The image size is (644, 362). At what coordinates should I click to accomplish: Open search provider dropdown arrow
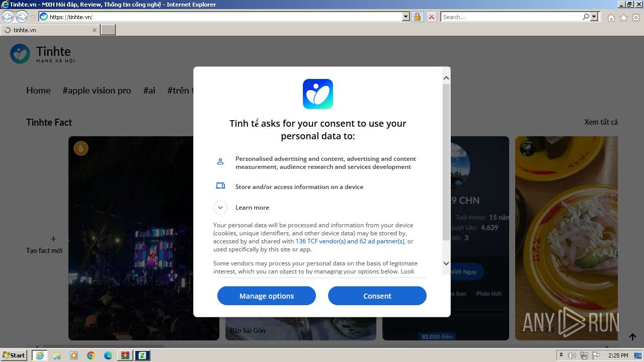pyautogui.click(x=595, y=17)
